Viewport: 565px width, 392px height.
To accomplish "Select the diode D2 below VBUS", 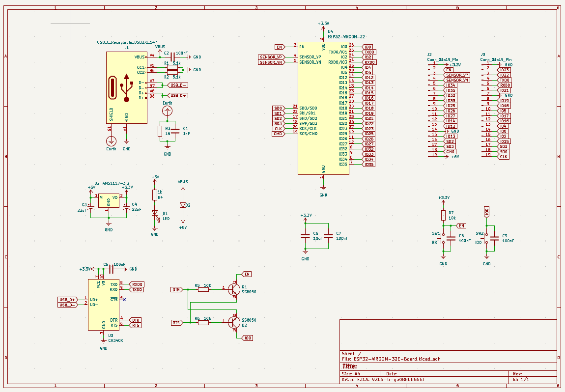I will pos(183,205).
